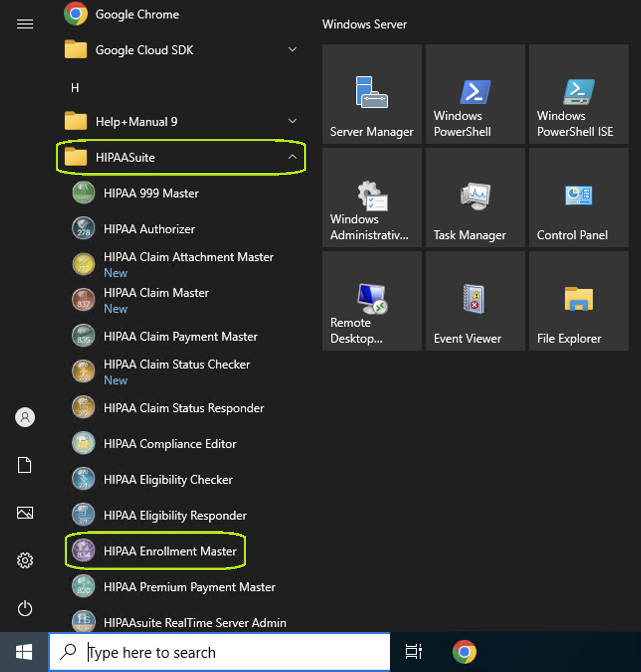Viewport: 641px width, 672px height.
Task: Expand the Google Cloud SDK folder chevron
Action: (292, 50)
